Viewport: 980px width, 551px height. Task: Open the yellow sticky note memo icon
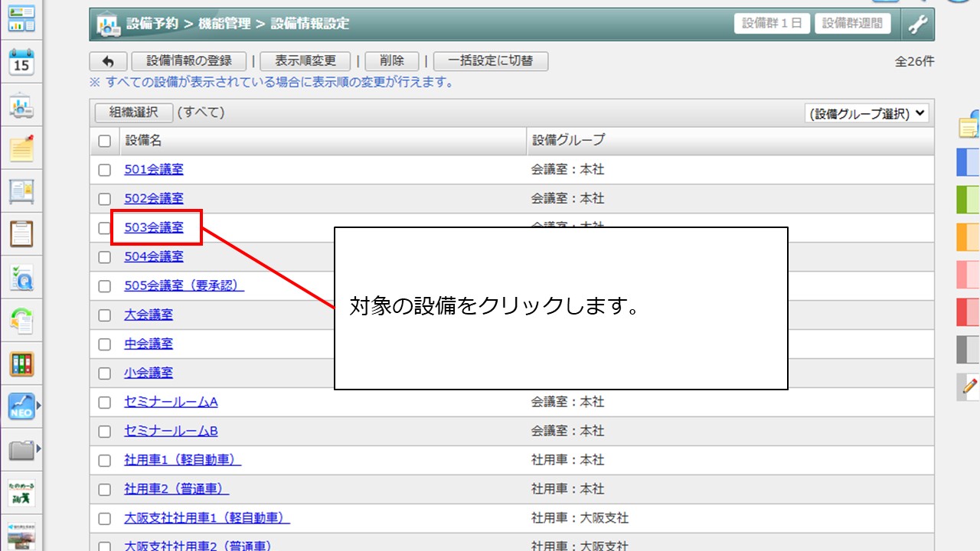(x=21, y=148)
